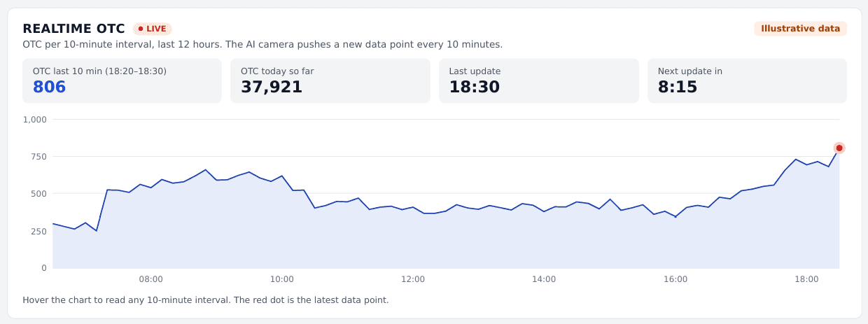Screen dimensions: 868x324
Task: Select the Last update card
Action: [539, 80]
